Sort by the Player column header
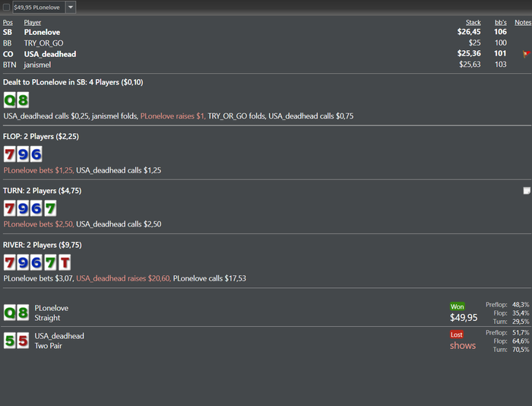 tap(32, 22)
